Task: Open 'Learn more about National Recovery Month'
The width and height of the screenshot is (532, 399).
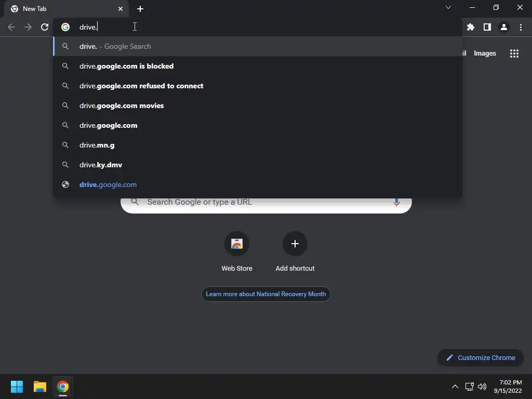Action: click(265, 294)
